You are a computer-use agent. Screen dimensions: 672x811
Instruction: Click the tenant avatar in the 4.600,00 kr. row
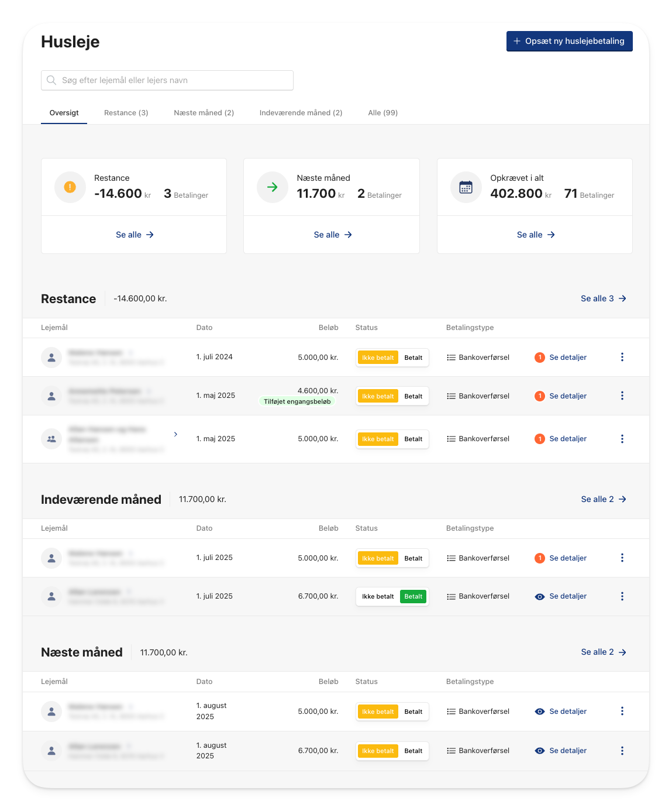[51, 396]
